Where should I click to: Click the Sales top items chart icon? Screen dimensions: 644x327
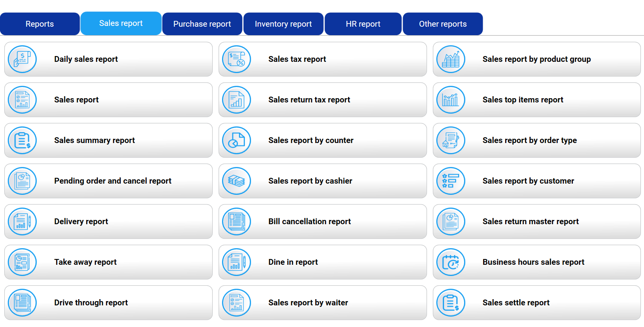point(451,100)
